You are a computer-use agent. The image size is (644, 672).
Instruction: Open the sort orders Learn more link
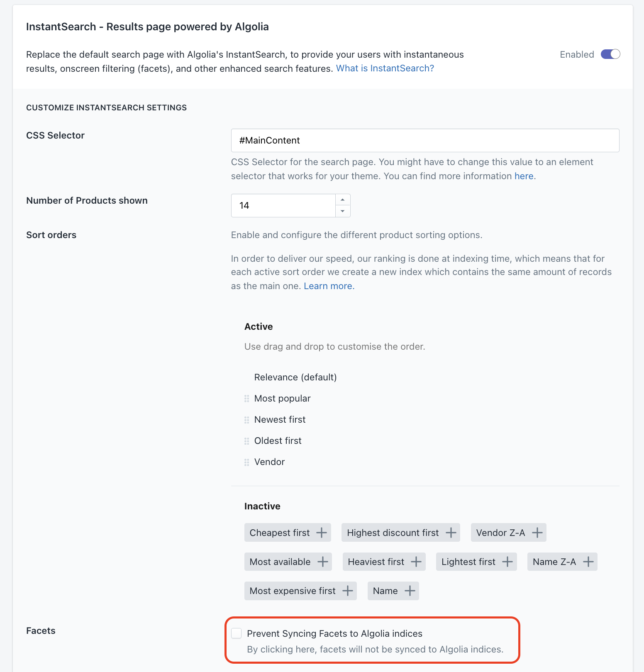click(329, 286)
